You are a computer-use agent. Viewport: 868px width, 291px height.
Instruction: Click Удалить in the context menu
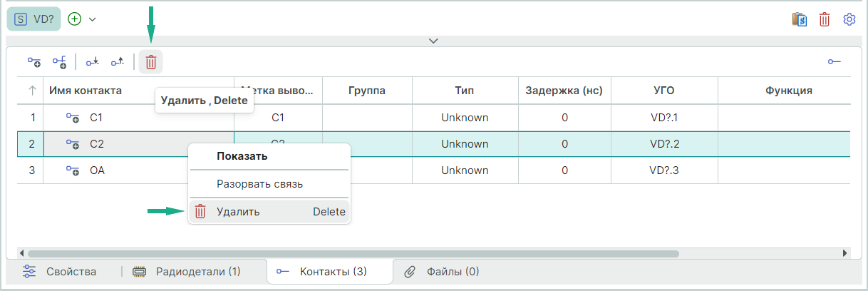[x=239, y=212]
